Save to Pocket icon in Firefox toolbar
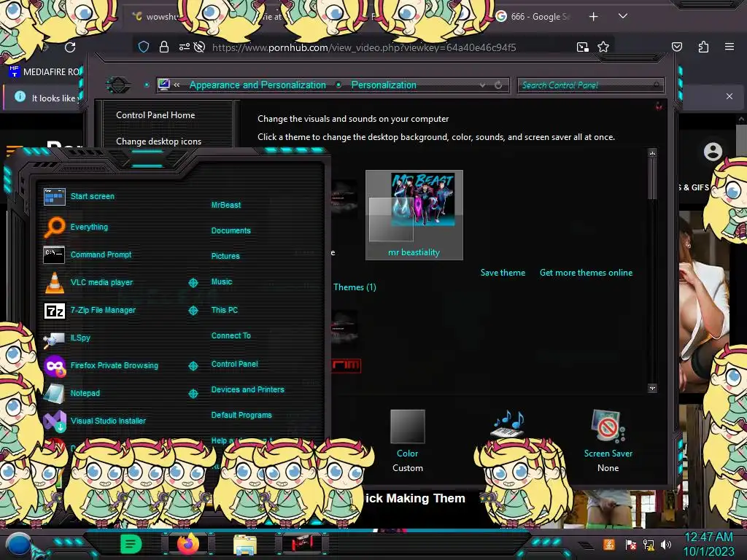 pos(676,47)
